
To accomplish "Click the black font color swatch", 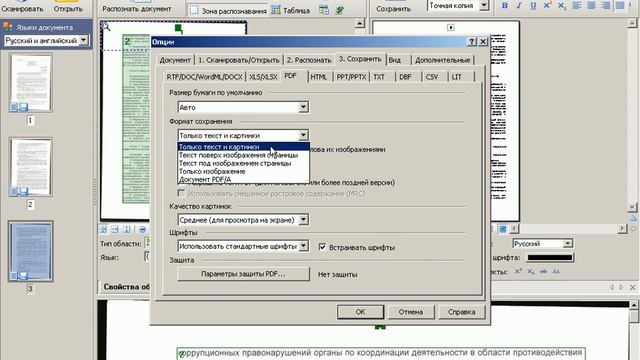I will (550, 258).
